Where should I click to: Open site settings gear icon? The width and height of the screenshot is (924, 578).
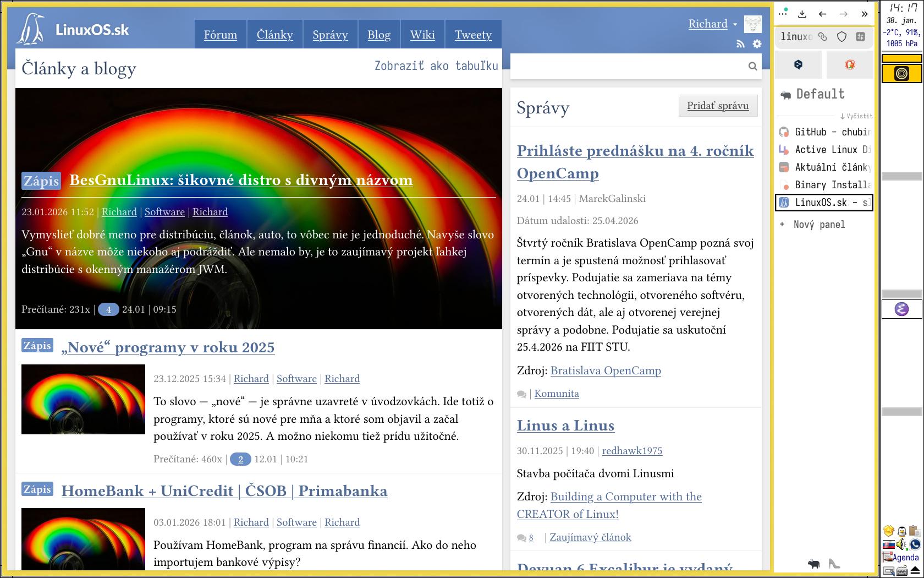point(757,44)
